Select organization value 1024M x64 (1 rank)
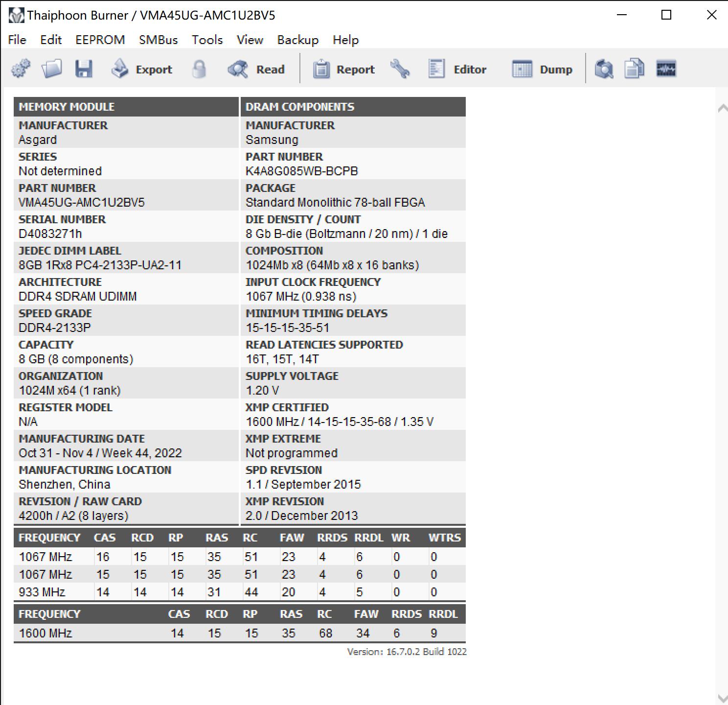The height and width of the screenshot is (705, 728). coord(69,390)
